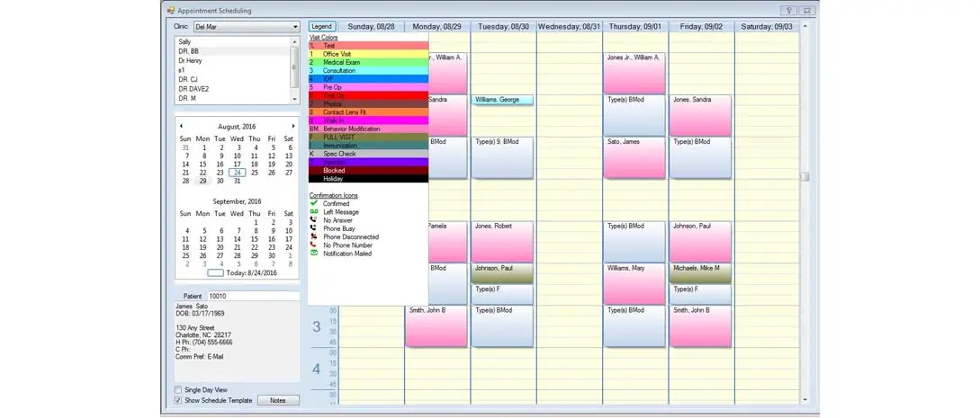Screen dimensions: 980x418
Task: Select the Monday, 08/29 column header
Action: (437, 27)
